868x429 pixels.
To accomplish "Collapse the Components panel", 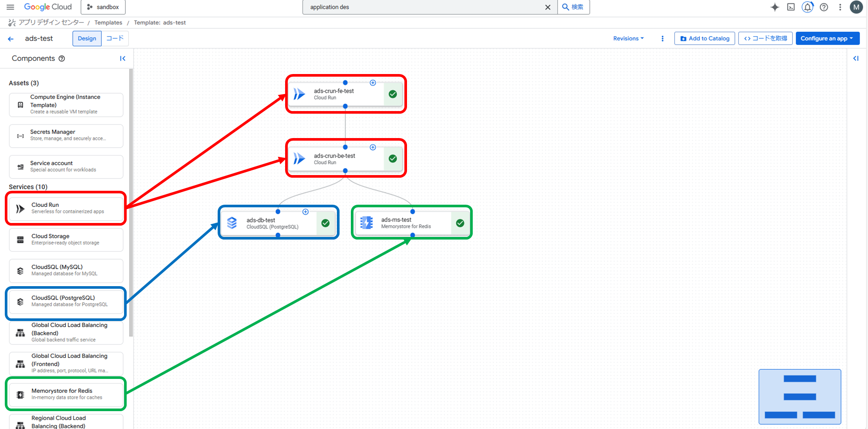I will click(123, 58).
